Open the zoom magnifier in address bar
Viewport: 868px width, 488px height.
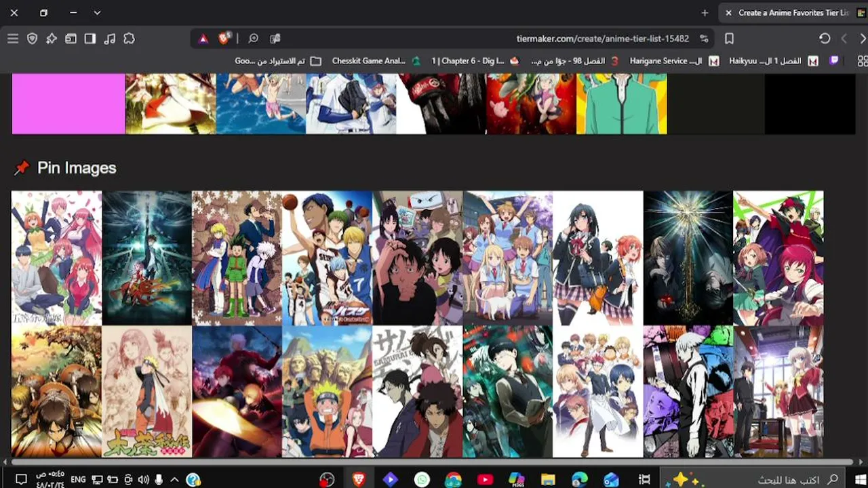click(x=253, y=39)
